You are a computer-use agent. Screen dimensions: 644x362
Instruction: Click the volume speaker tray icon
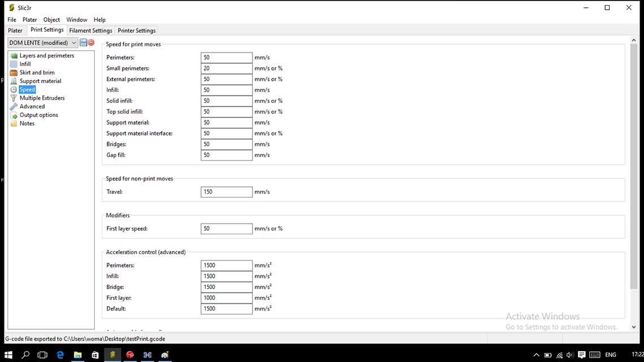(x=569, y=355)
